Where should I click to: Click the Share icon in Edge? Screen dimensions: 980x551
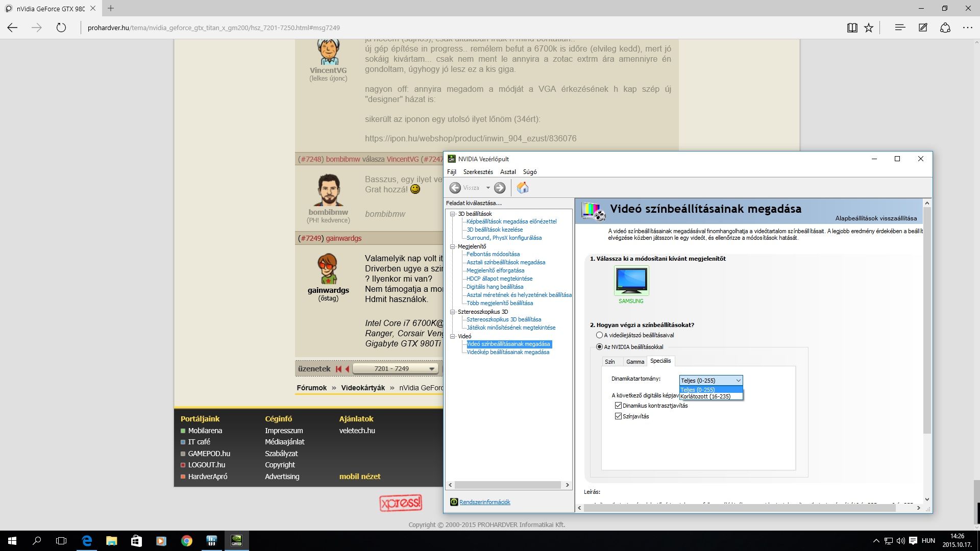945,28
